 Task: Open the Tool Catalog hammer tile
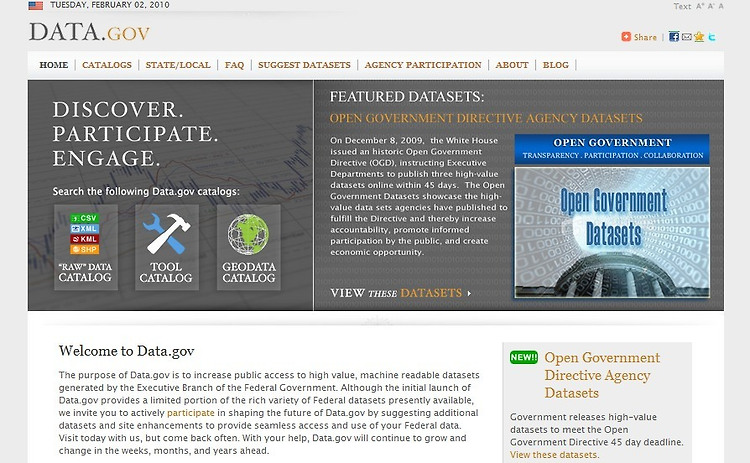tap(166, 247)
